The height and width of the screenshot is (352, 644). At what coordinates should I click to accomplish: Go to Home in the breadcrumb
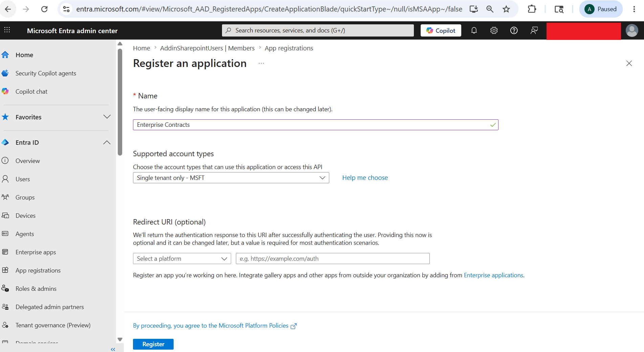pos(141,48)
